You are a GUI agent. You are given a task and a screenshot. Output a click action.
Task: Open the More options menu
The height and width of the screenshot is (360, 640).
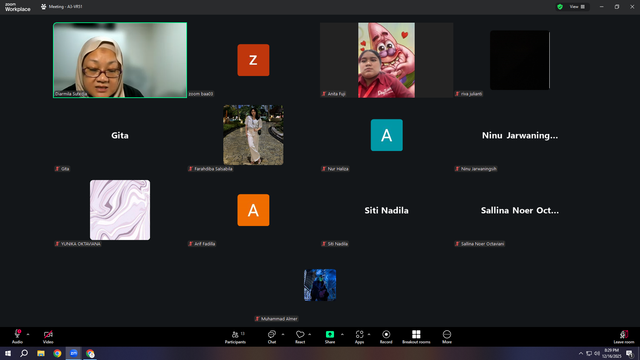tap(447, 337)
